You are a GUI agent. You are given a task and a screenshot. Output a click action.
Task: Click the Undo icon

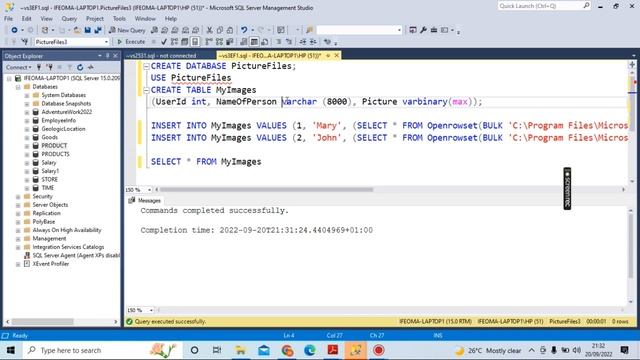(x=244, y=30)
